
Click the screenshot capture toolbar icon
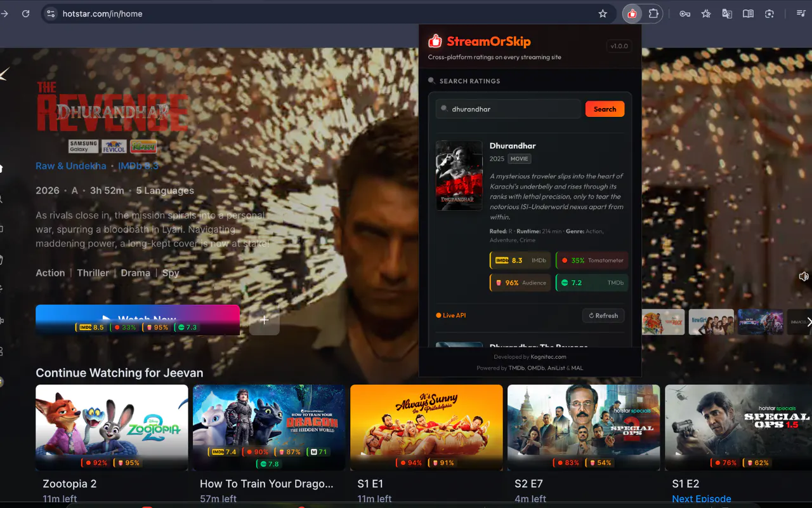(x=769, y=14)
